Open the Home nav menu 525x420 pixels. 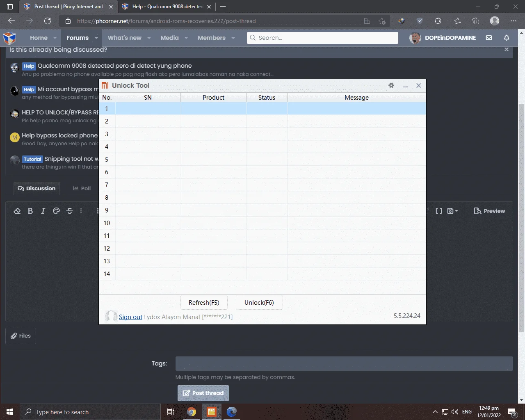[39, 38]
